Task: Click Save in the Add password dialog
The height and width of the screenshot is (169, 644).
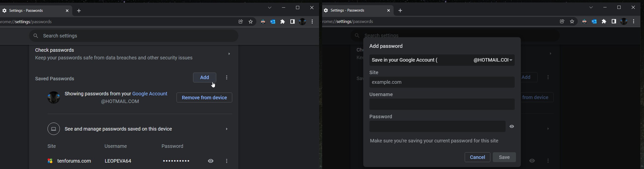Action: coord(504,157)
